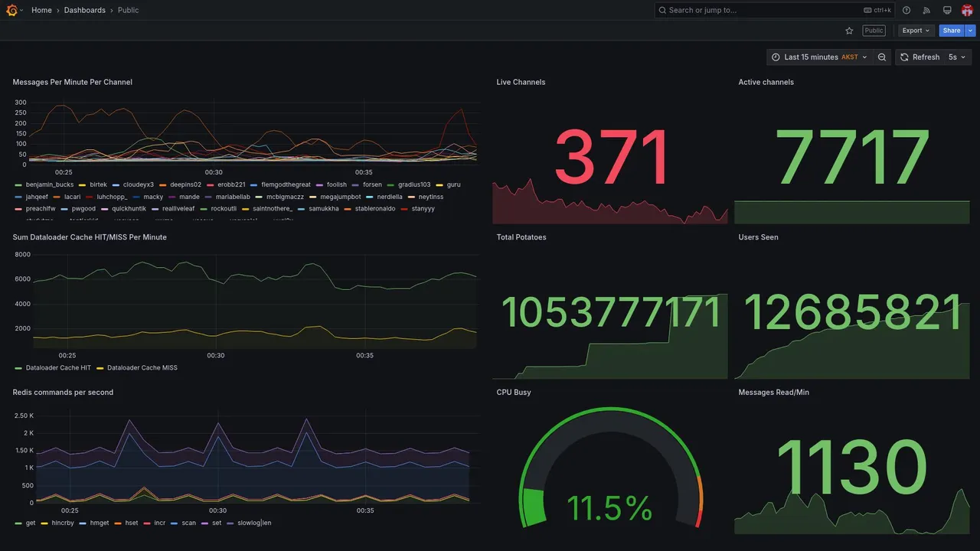Open Dashboards in the breadcrumb
Screen dimensions: 980x551
[x=85, y=10]
